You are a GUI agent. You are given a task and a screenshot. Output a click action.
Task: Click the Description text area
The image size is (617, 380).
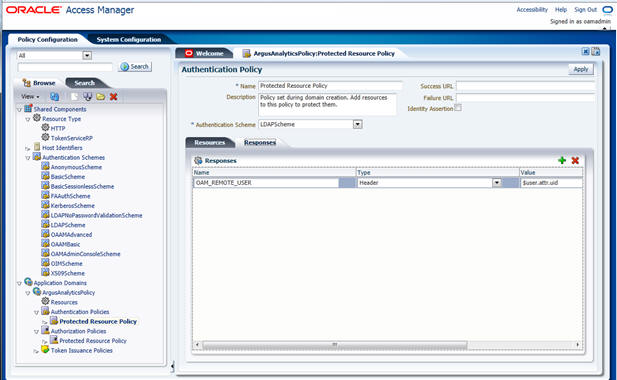point(327,104)
